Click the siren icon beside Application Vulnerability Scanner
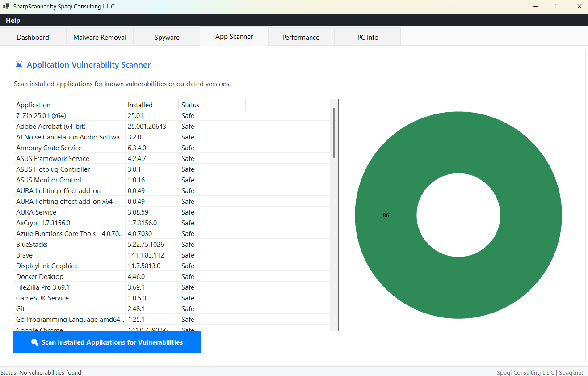The image size is (588, 376). tap(19, 65)
